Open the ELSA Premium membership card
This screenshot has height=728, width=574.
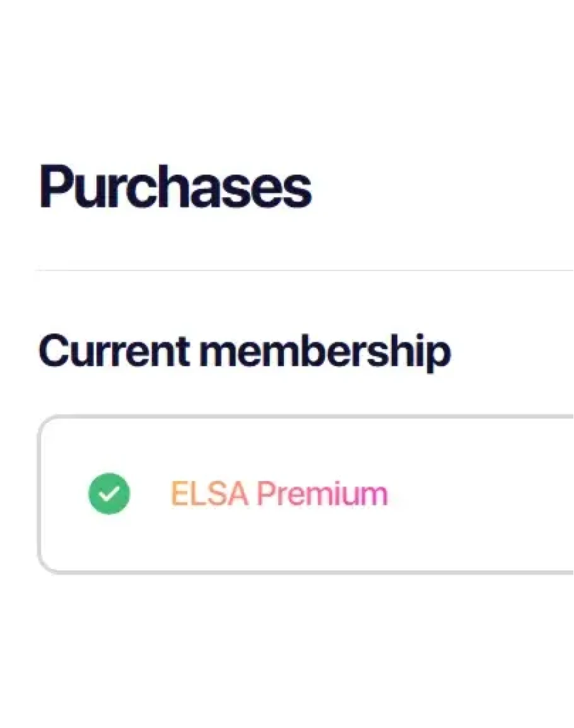(306, 494)
